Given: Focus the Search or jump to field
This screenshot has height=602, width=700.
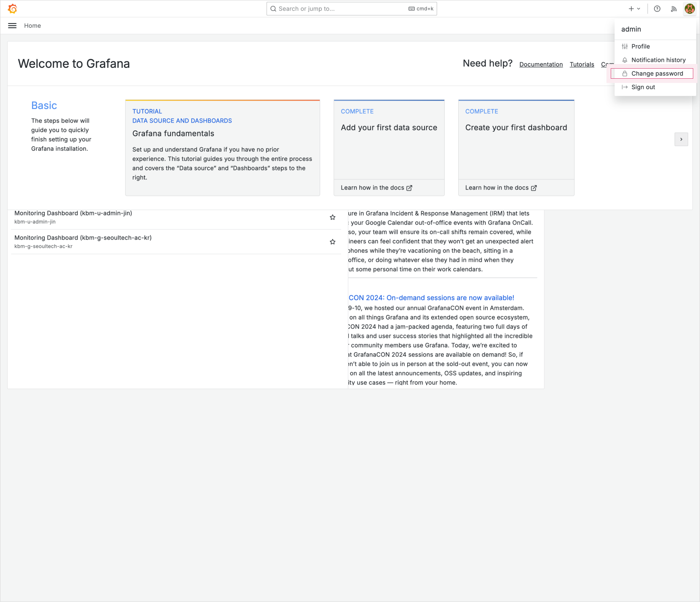Looking at the screenshot, I should (x=352, y=8).
